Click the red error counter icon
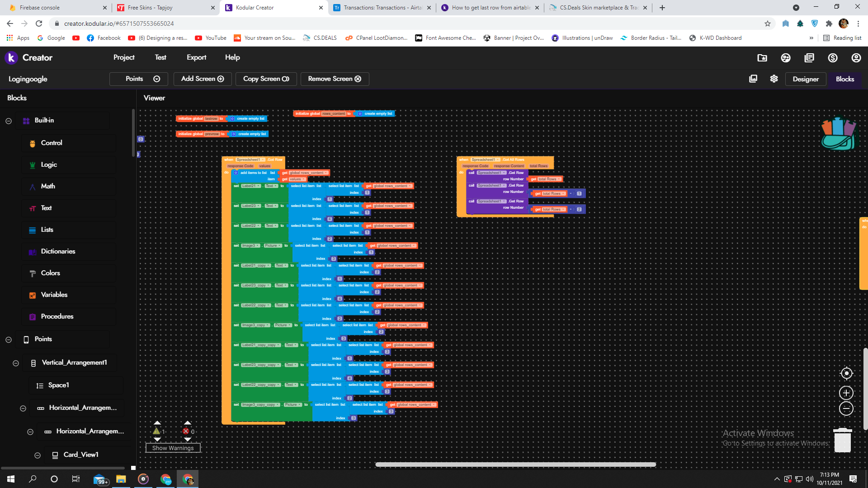Image resolution: width=868 pixels, height=488 pixels. click(186, 431)
